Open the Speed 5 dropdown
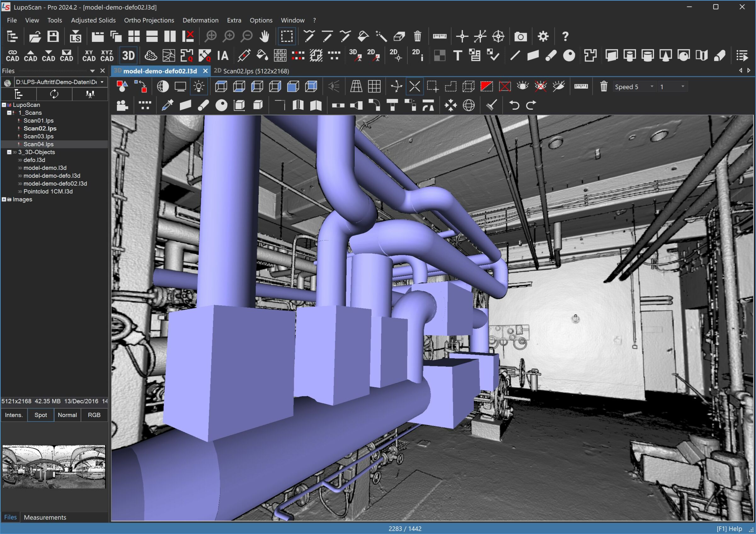 634,87
